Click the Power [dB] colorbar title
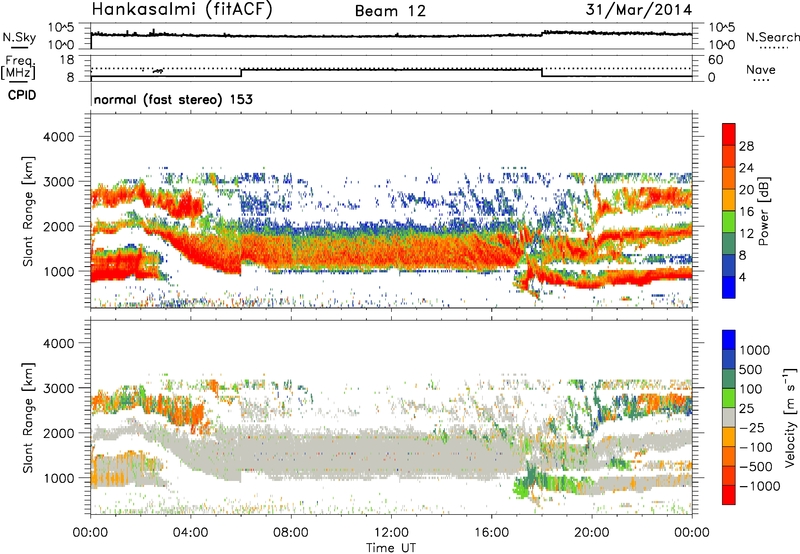The height and width of the screenshot is (554, 800). 764,211
